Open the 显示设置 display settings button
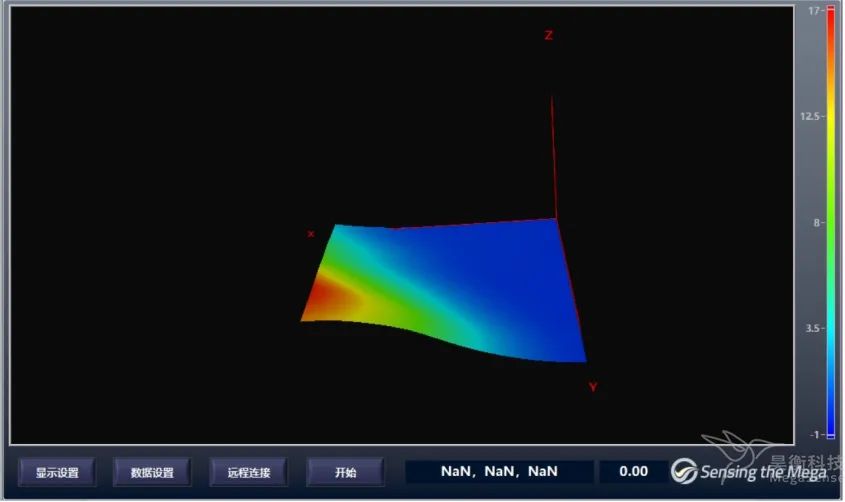The width and height of the screenshot is (845, 502). coord(58,472)
